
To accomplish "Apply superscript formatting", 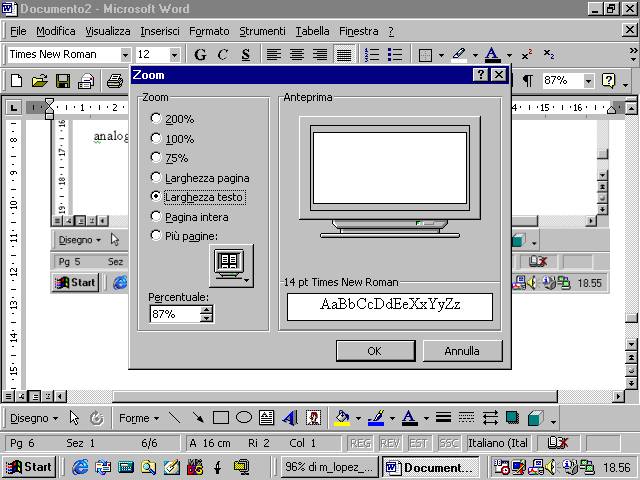I will (527, 55).
